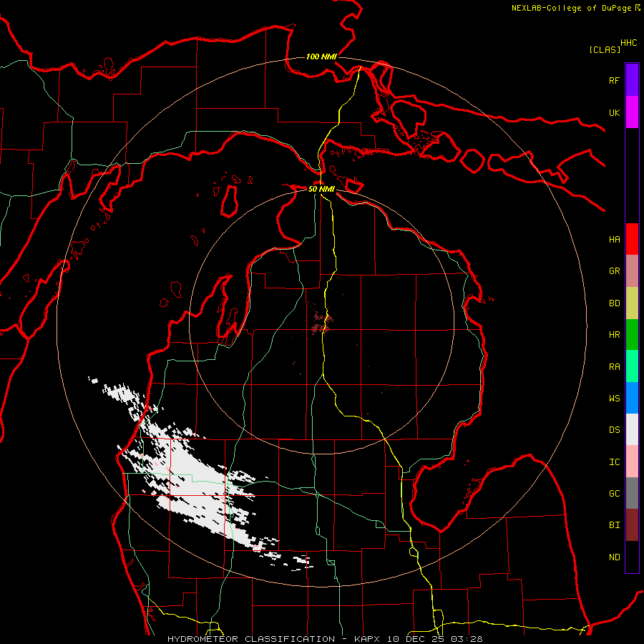Click the 10 DEC 25 date stamp

coord(417,639)
